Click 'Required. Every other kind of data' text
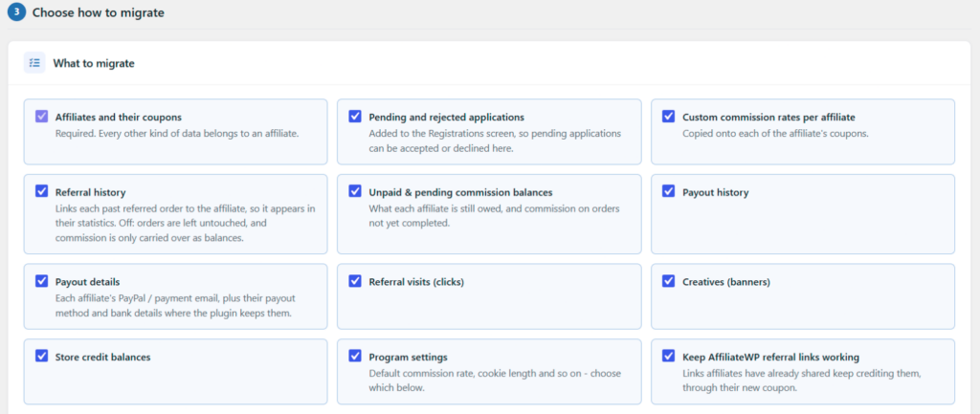 tap(177, 134)
